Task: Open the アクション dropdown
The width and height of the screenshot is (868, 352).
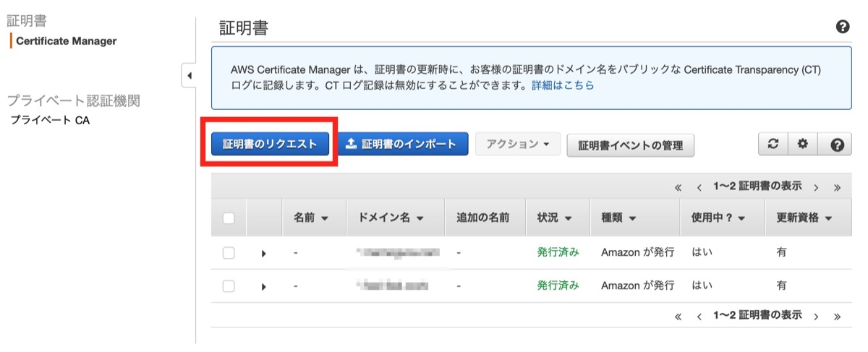Action: pos(518,144)
